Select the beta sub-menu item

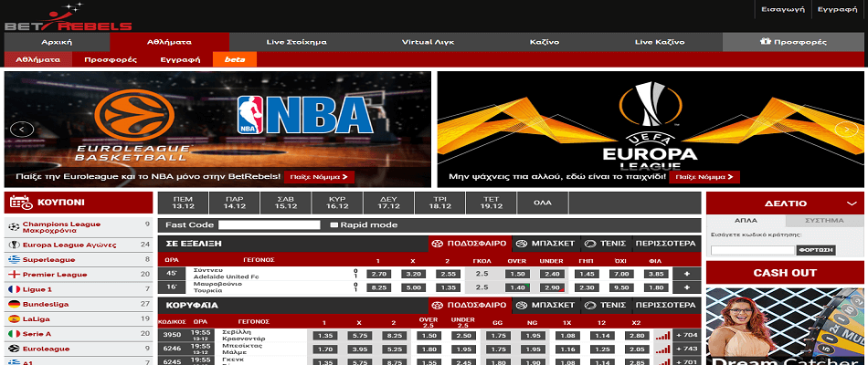pos(235,59)
